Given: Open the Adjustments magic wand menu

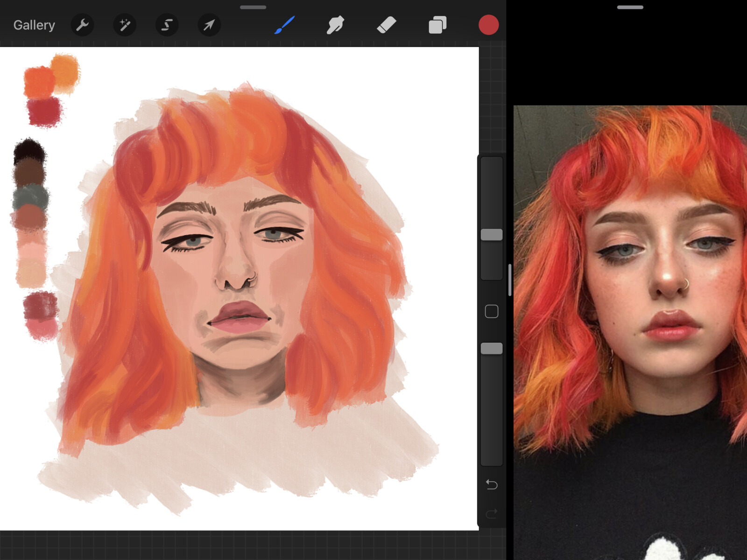Looking at the screenshot, I should pos(125,25).
